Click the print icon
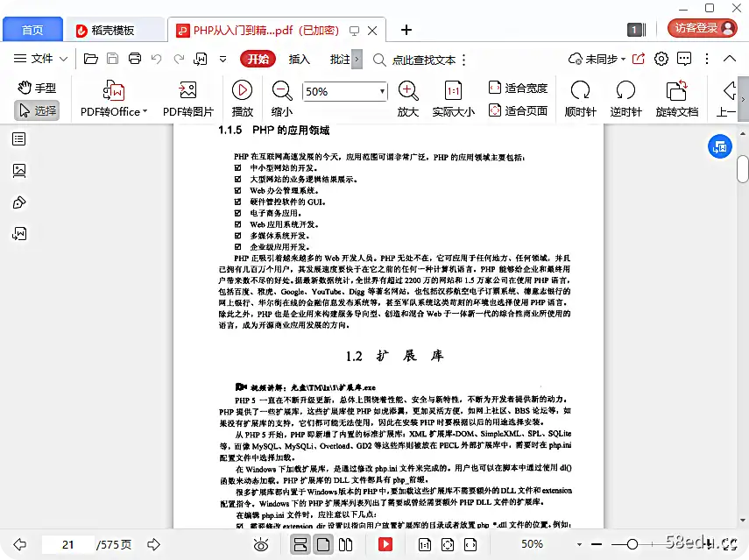749x560 pixels. pyautogui.click(x=135, y=59)
